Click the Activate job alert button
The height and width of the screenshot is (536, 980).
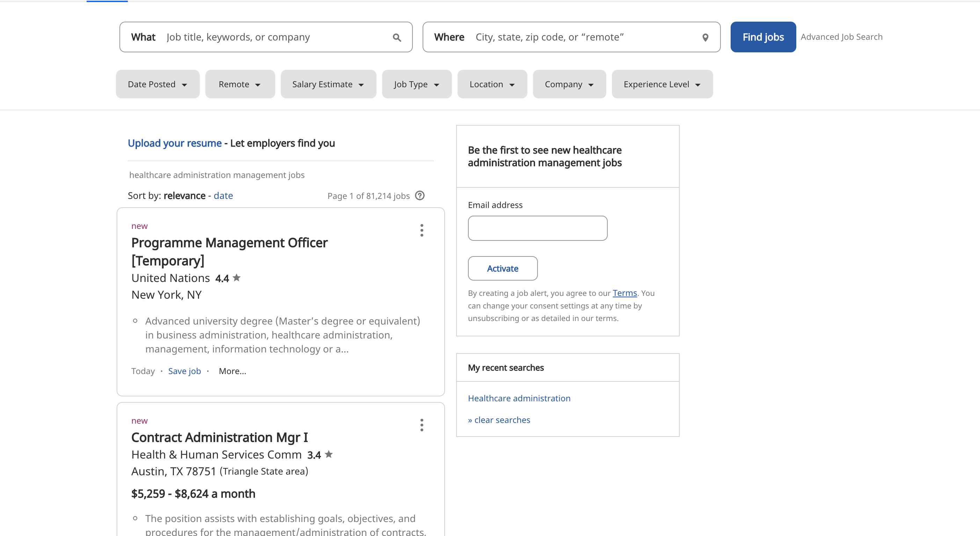(x=502, y=268)
